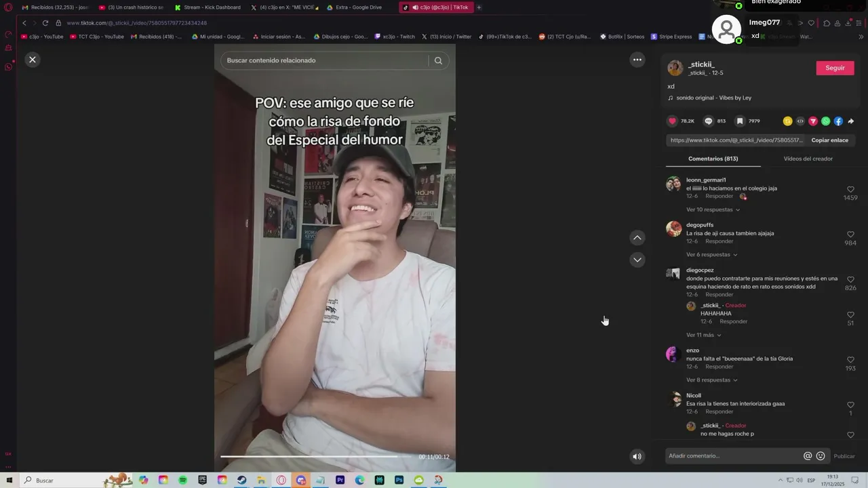Viewport: 868px width, 488px height.
Task: Mute the video with the speaker icon
Action: (637, 456)
